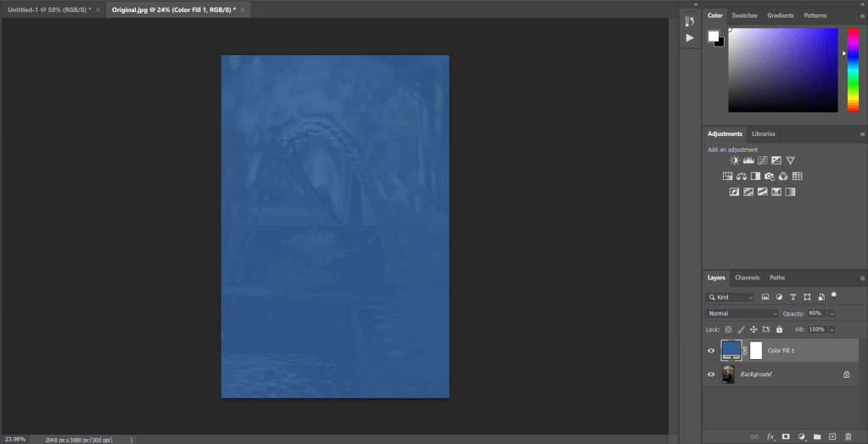Open the Swatches panel tab
The height and width of the screenshot is (444, 868).
coord(744,15)
